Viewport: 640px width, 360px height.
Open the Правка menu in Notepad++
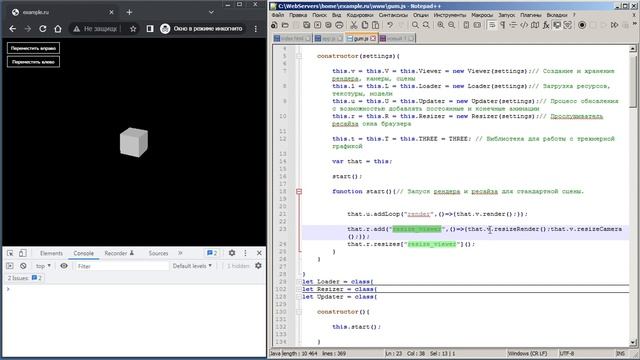(x=298, y=15)
